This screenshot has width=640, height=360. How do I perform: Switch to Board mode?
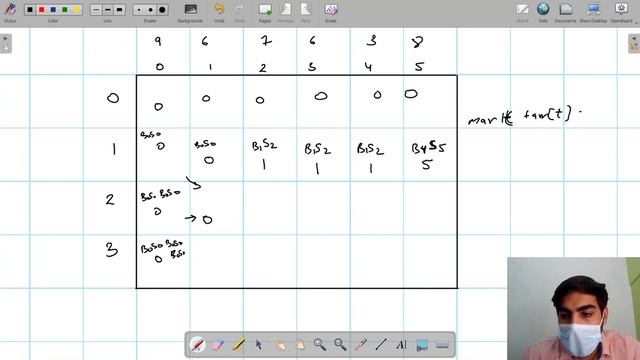(522, 12)
